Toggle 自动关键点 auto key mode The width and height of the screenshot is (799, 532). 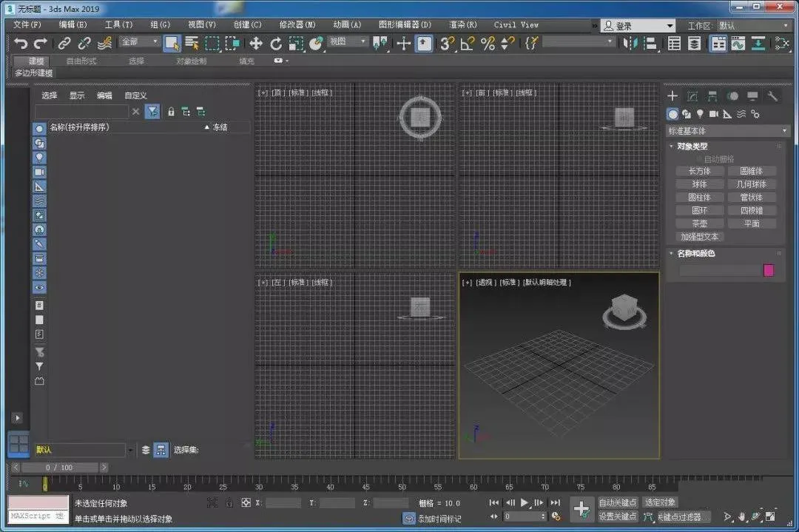pyautogui.click(x=618, y=502)
